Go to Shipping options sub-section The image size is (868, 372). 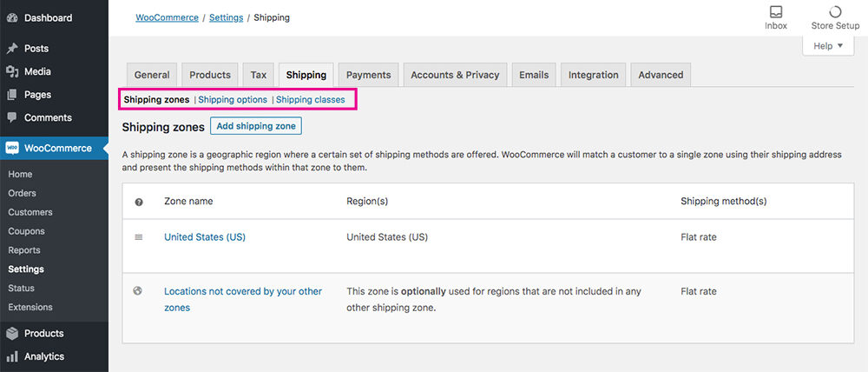point(233,100)
